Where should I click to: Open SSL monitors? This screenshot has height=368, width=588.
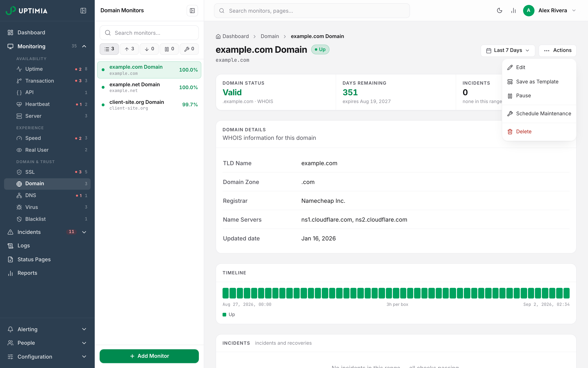[x=47, y=172]
